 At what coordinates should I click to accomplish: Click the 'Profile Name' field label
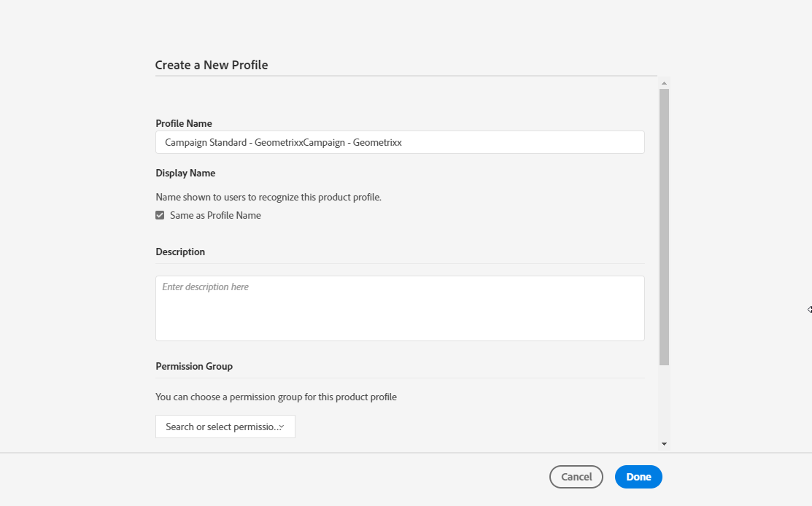[x=184, y=123]
